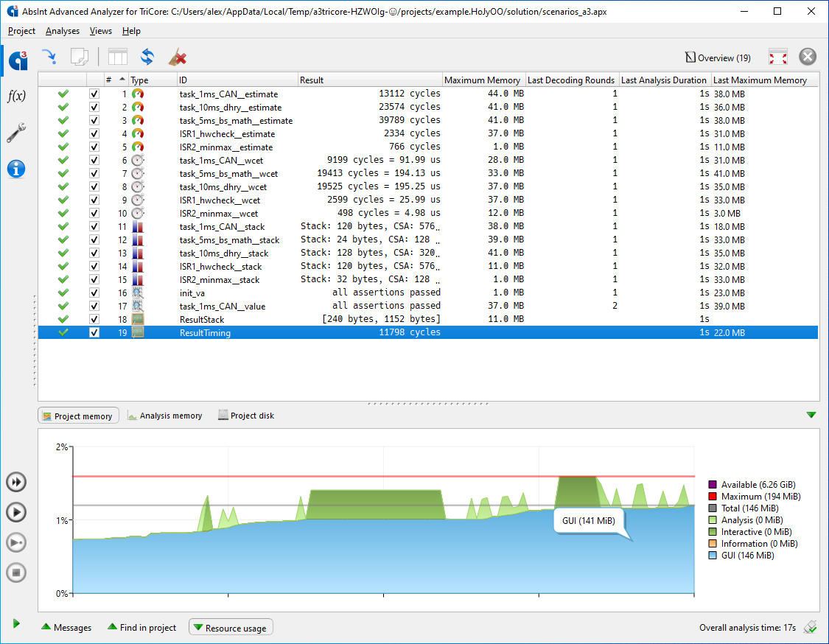Sort by the Last Analysis Duration column header
Image resolution: width=829 pixels, height=644 pixels.
click(665, 80)
